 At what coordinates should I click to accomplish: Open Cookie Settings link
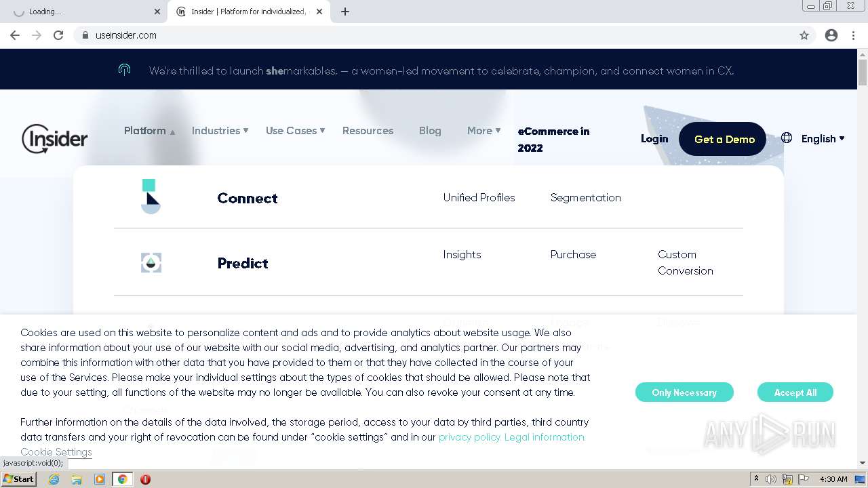tap(56, 452)
